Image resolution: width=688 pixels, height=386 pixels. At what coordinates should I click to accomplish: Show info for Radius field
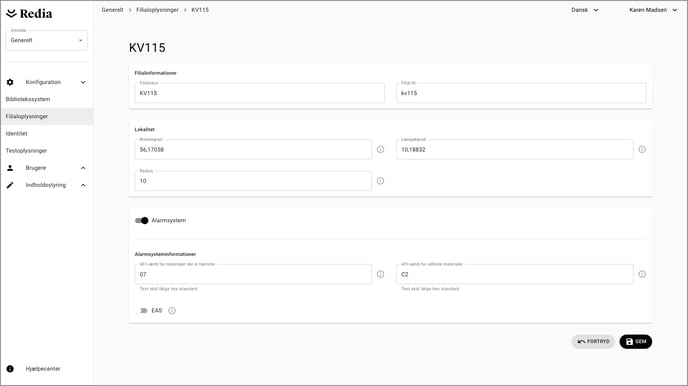(380, 181)
